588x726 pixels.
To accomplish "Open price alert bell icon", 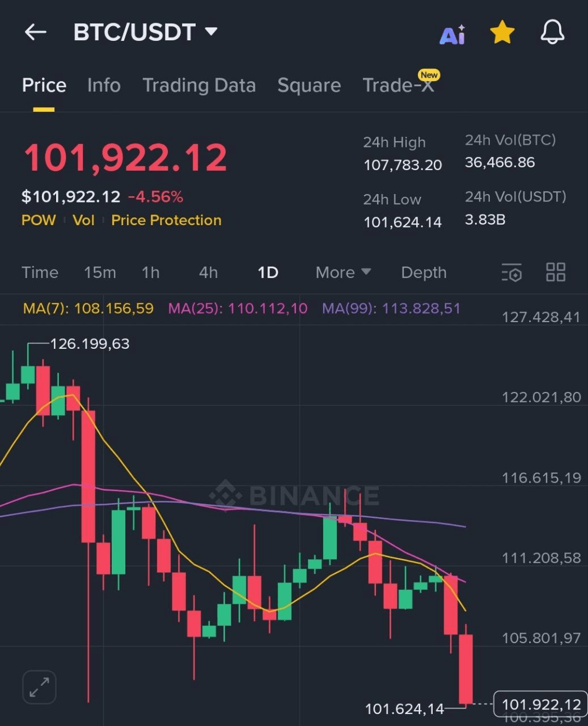I will coord(552,32).
